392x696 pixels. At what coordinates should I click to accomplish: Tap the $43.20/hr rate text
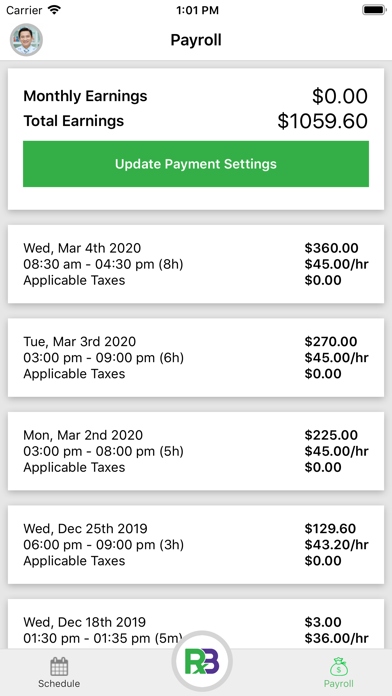tap(337, 545)
